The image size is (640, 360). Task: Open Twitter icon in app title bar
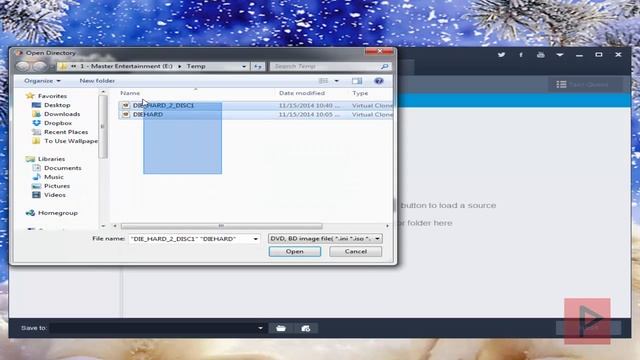click(x=501, y=54)
